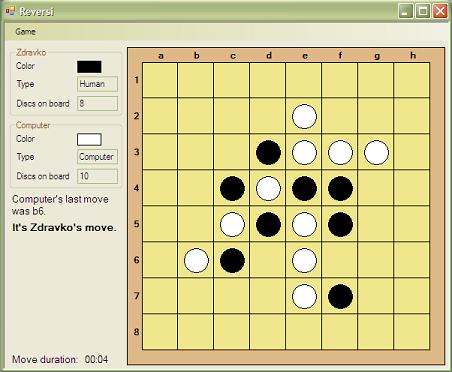Place a disc on empty square e8
The width and height of the screenshot is (452, 372).
point(304,332)
